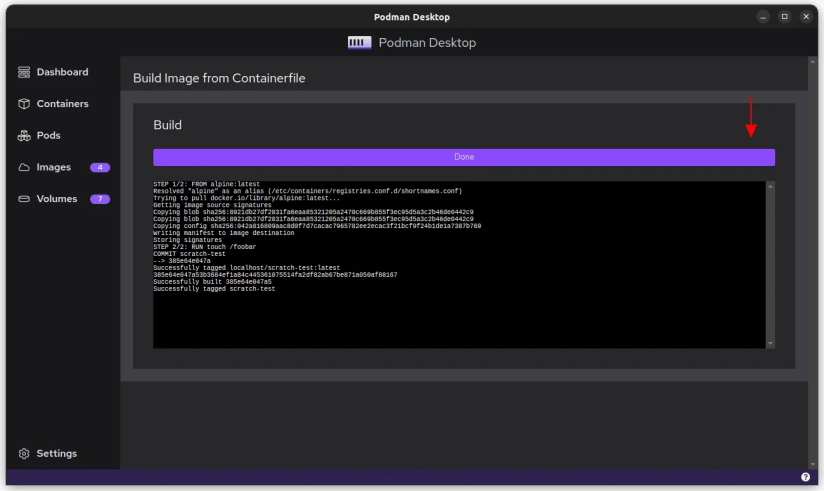The height and width of the screenshot is (491, 824).
Task: Click 'STEP 1/2: FROM alpine:latest' log line
Action: coord(207,184)
